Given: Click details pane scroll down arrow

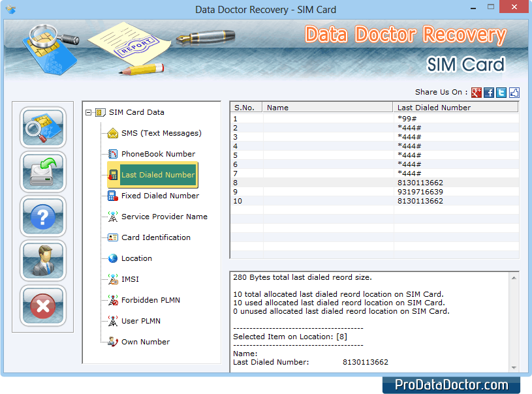Looking at the screenshot, I should 514,367.
